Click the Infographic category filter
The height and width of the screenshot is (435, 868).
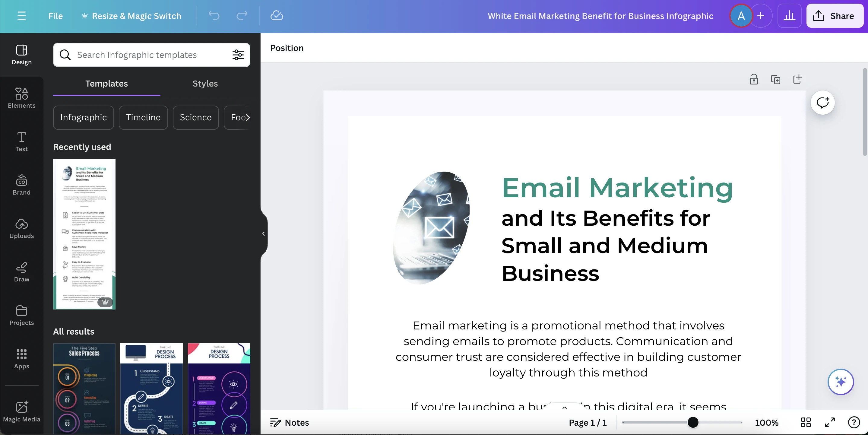click(83, 117)
